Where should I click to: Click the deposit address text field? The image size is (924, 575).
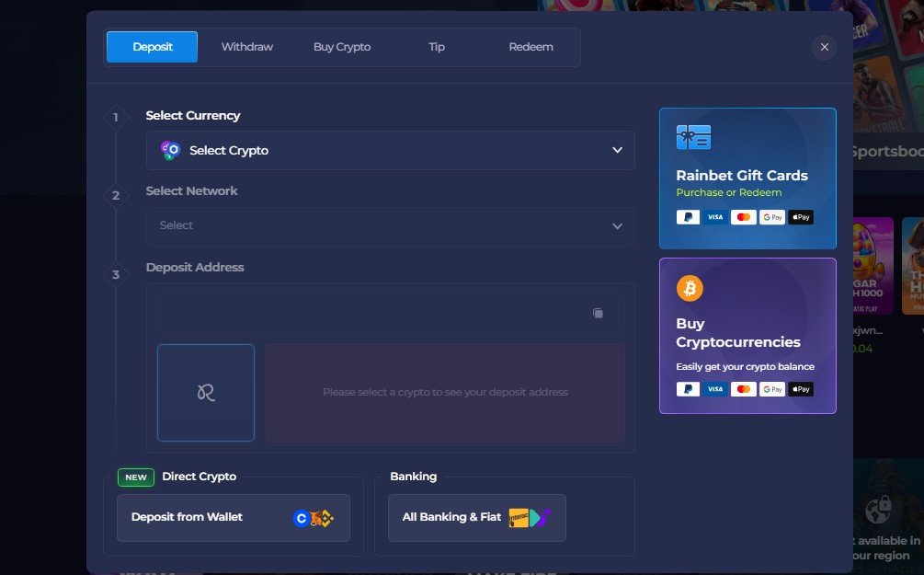point(390,313)
